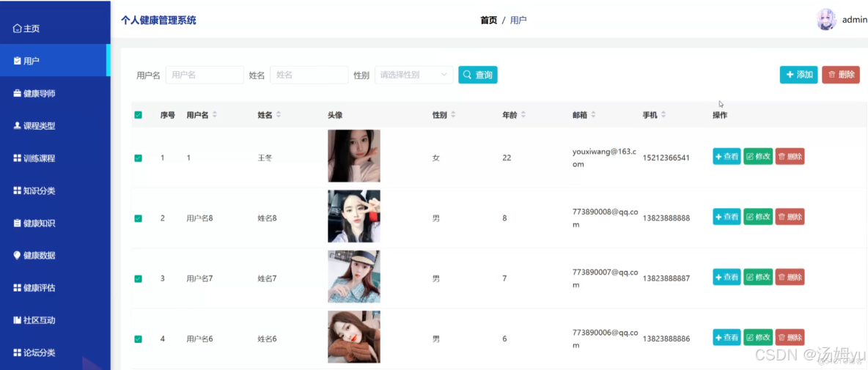Click the 用户 breadcrumb text
868x370 pixels.
coord(518,21)
